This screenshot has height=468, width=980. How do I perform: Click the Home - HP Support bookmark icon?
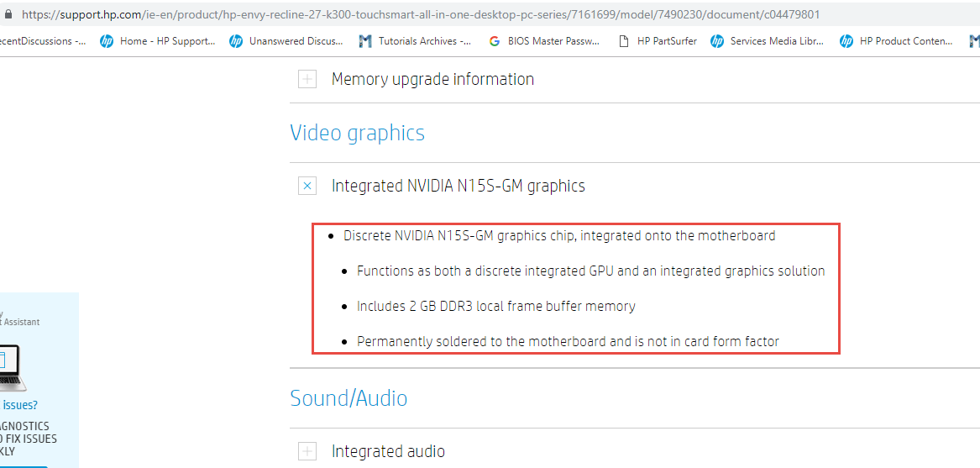coord(107,41)
